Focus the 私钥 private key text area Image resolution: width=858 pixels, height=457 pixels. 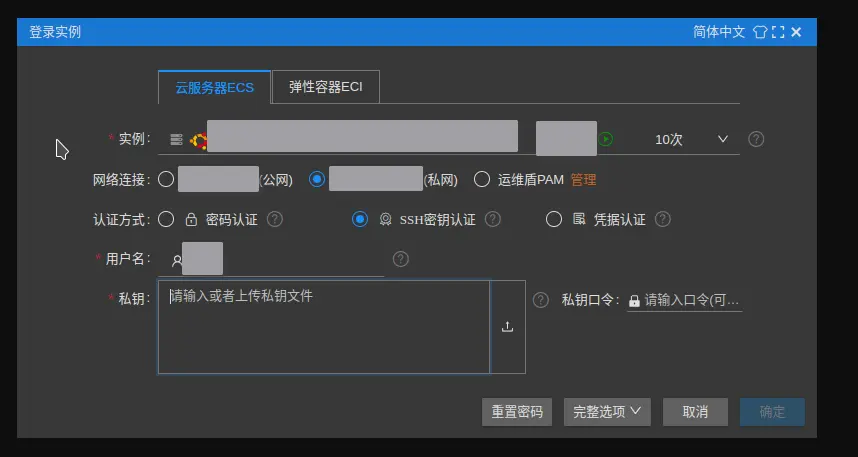pos(324,327)
